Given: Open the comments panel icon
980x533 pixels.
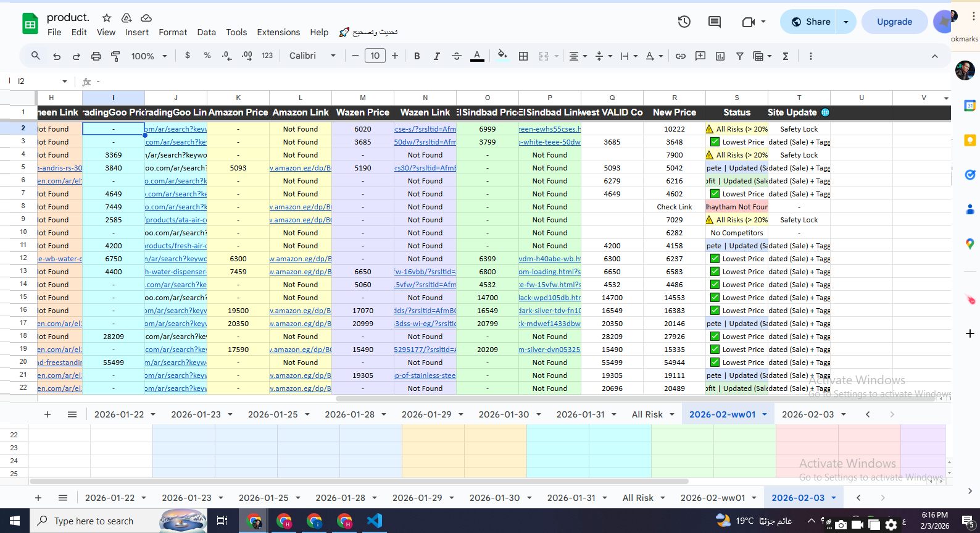Looking at the screenshot, I should [715, 22].
